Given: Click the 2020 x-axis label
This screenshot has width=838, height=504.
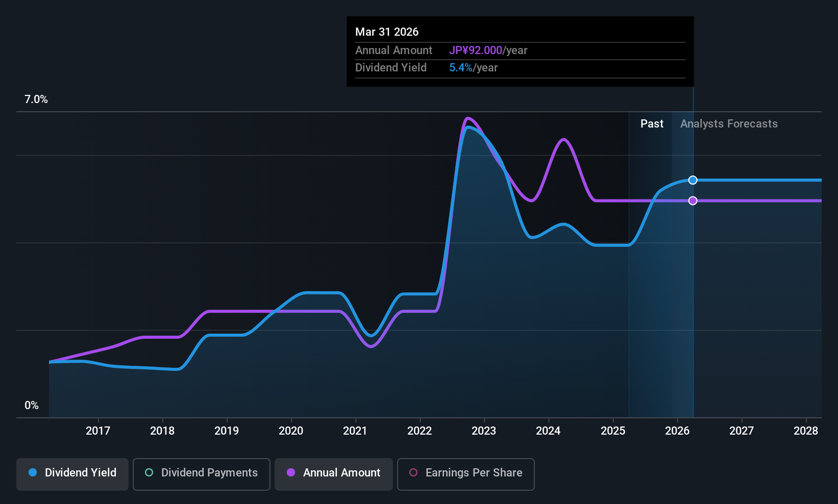Looking at the screenshot, I should pos(291,431).
